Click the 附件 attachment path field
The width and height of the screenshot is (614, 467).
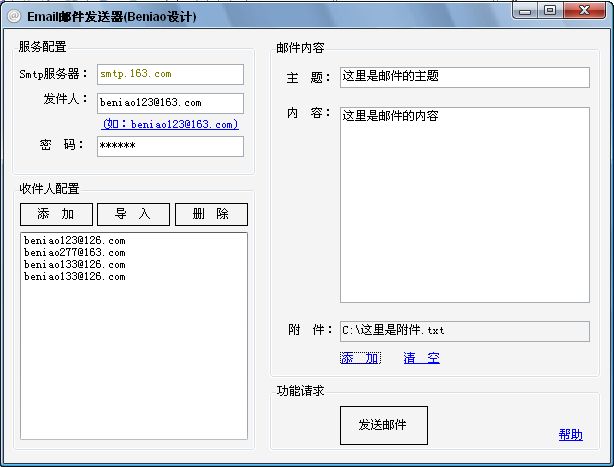[465, 331]
